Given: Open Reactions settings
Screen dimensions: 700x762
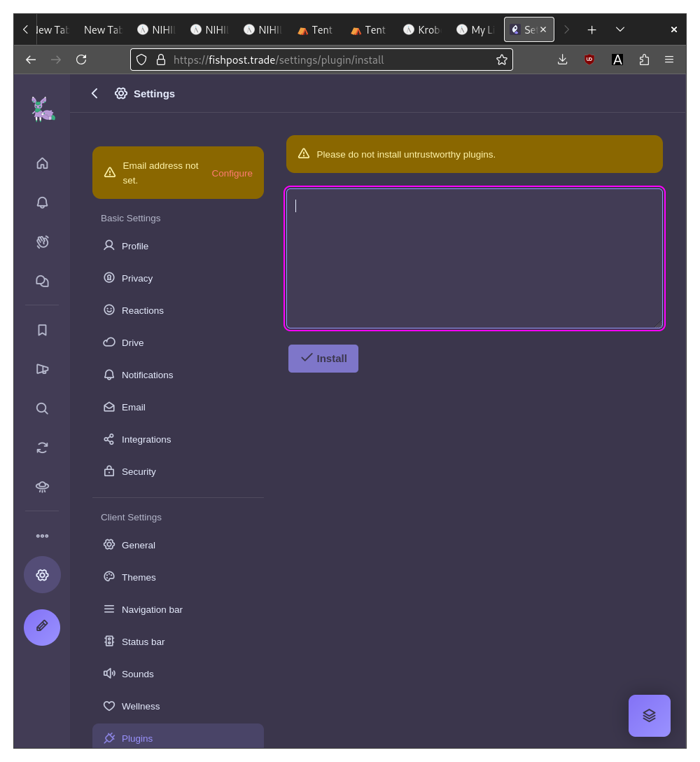Looking at the screenshot, I should (178, 310).
